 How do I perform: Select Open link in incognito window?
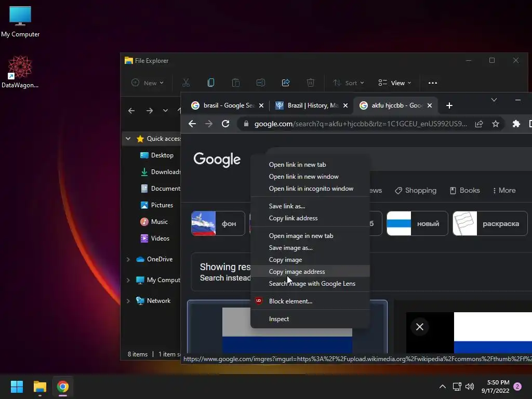[x=310, y=188]
